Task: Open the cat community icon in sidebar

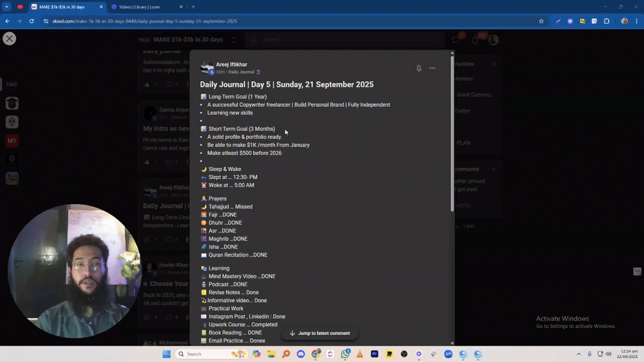Action: coord(12,178)
